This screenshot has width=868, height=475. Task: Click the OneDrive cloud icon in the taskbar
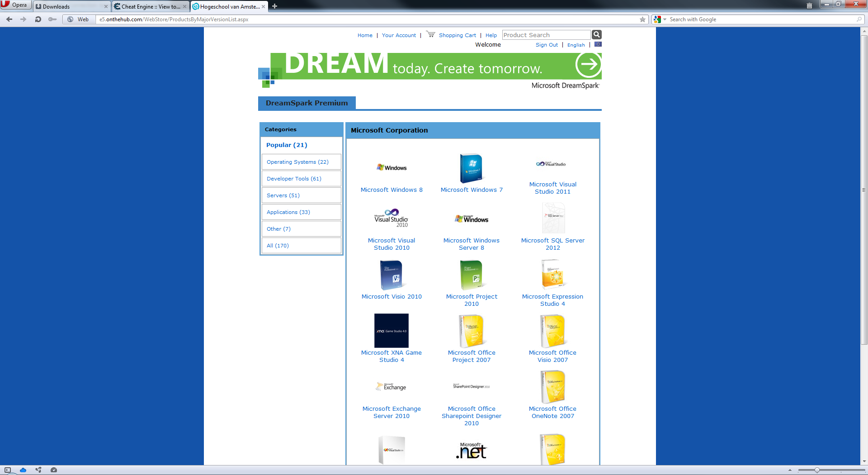click(x=23, y=470)
